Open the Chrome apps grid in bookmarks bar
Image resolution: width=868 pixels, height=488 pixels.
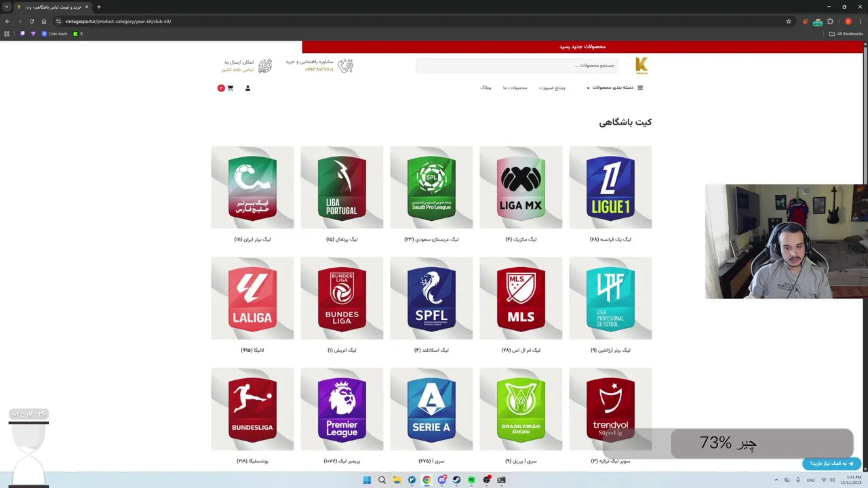click(7, 34)
